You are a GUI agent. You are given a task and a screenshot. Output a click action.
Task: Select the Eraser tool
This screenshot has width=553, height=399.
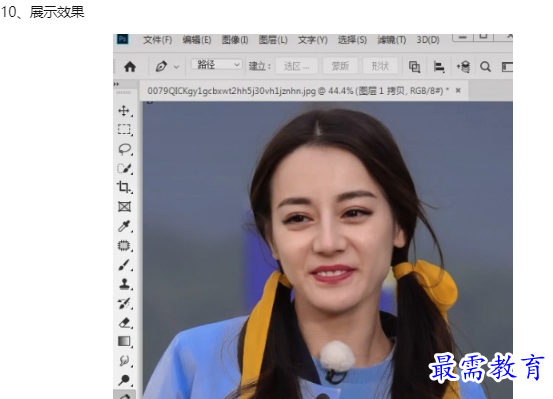124,322
